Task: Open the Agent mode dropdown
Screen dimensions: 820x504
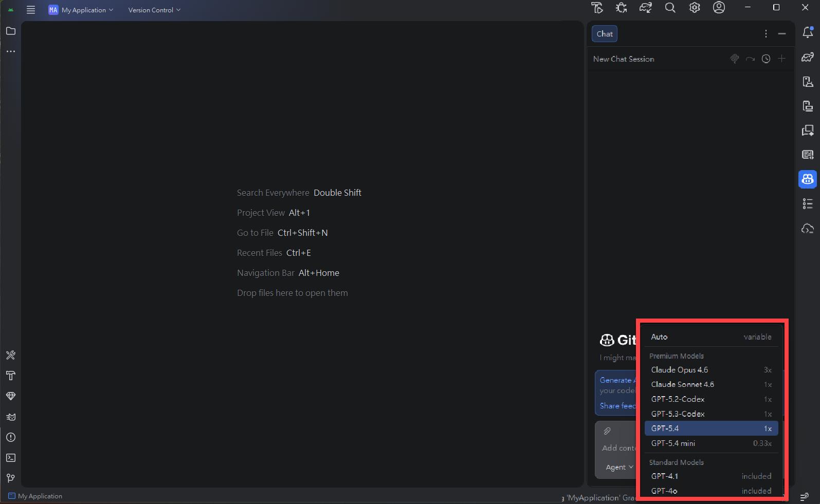Action: click(x=619, y=467)
